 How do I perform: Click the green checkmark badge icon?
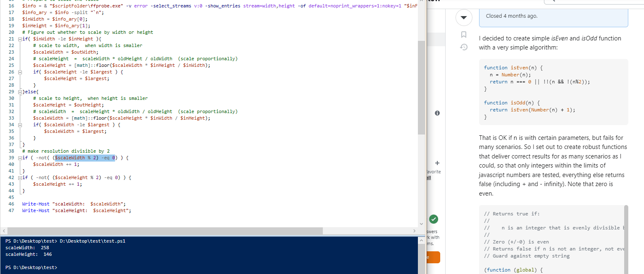click(x=434, y=219)
